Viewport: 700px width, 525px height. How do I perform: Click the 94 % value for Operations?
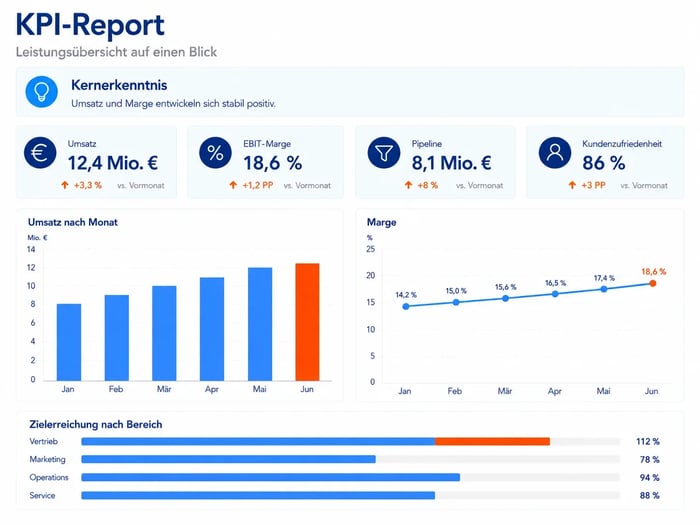coord(650,477)
